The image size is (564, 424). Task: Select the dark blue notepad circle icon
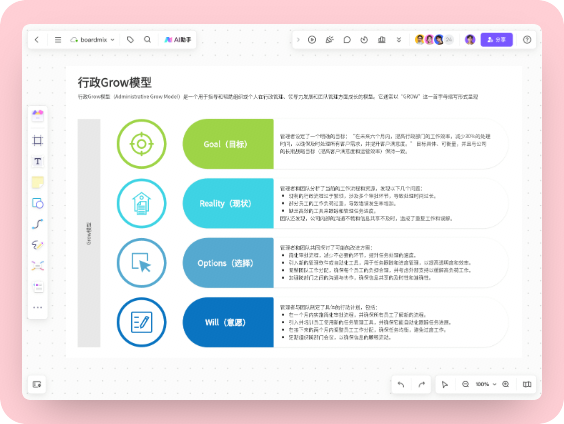click(142, 322)
